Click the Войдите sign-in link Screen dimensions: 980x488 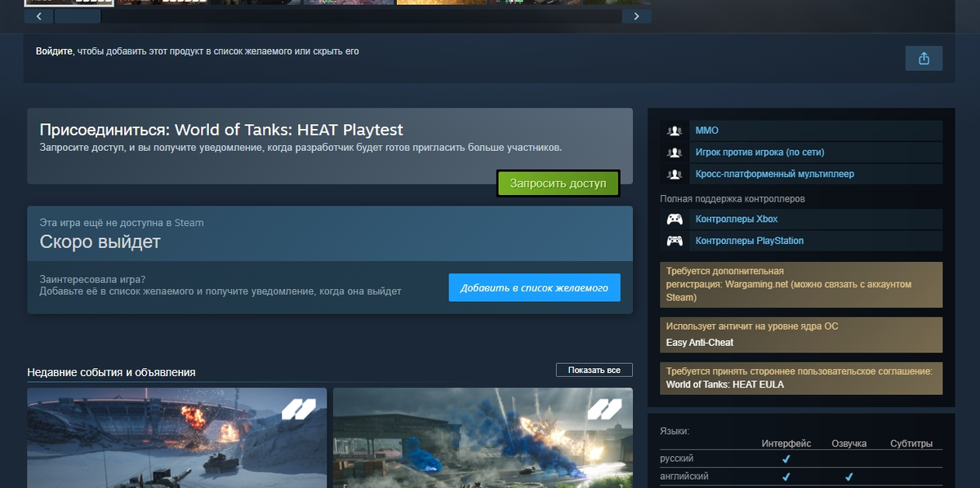point(54,51)
